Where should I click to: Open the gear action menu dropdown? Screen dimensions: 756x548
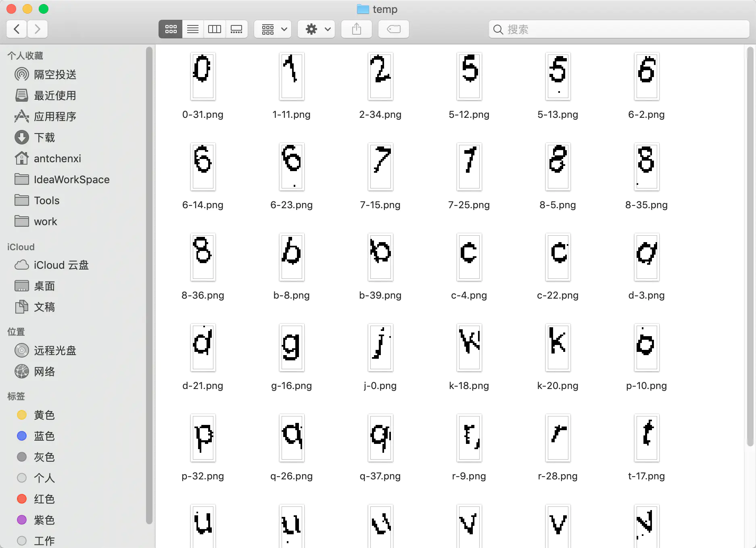tap(317, 29)
